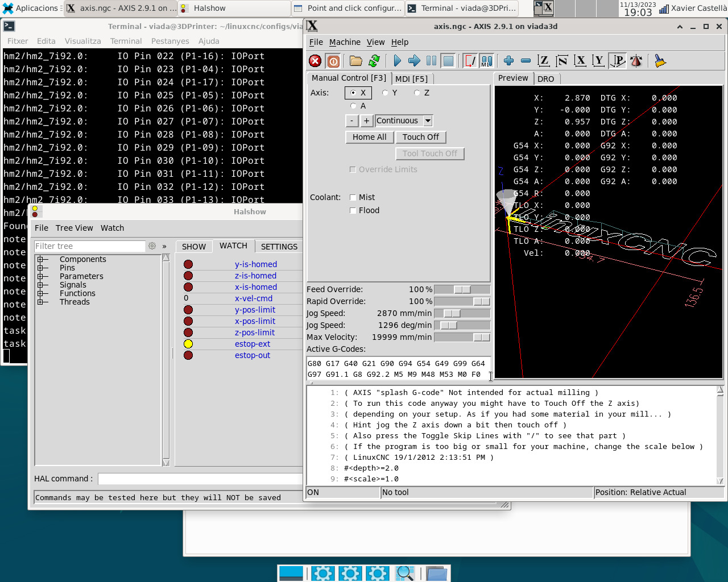Toggle the machine power button in AXIS toolbar

[x=333, y=61]
